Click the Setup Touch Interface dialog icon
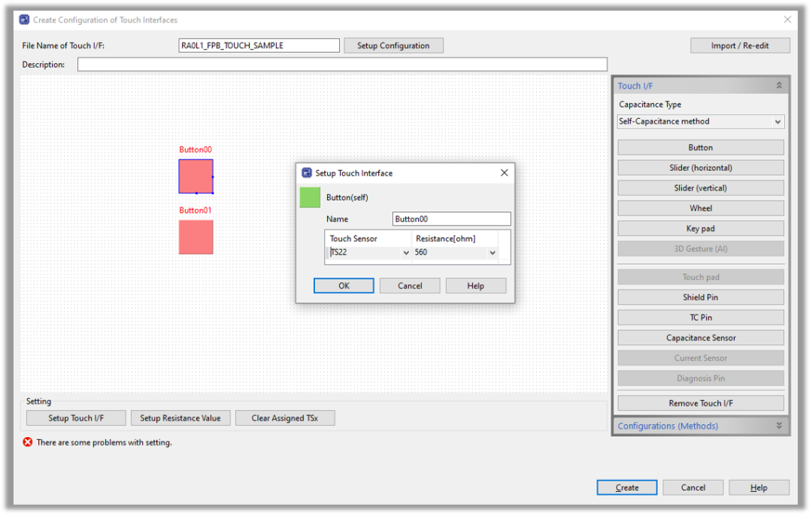The height and width of the screenshot is (516, 812). [x=307, y=172]
